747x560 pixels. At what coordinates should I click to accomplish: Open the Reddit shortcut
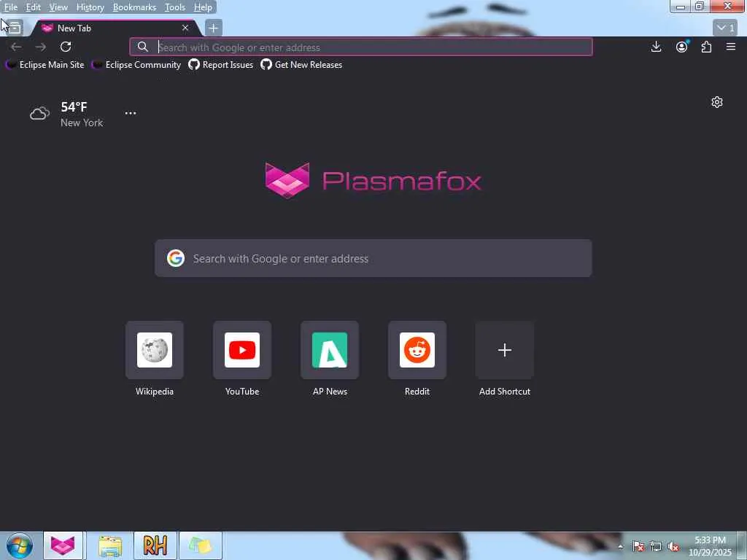pyautogui.click(x=417, y=359)
